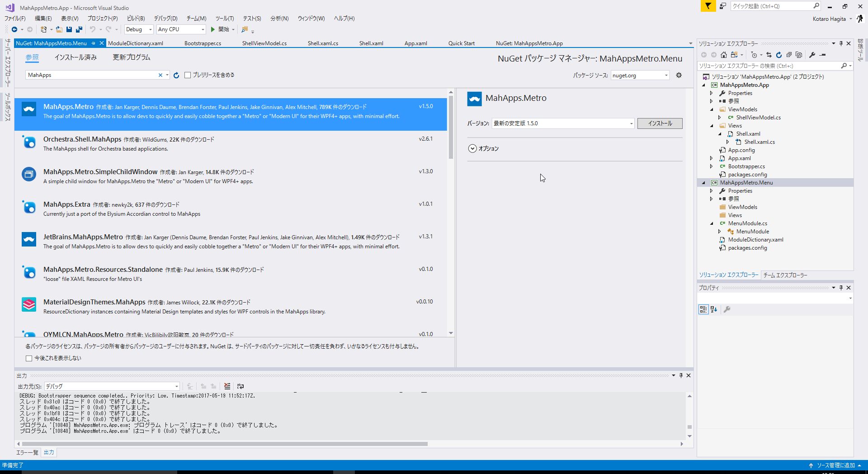Screen dimensions: 868x474
Task: Open the package version dropdown
Action: point(631,123)
